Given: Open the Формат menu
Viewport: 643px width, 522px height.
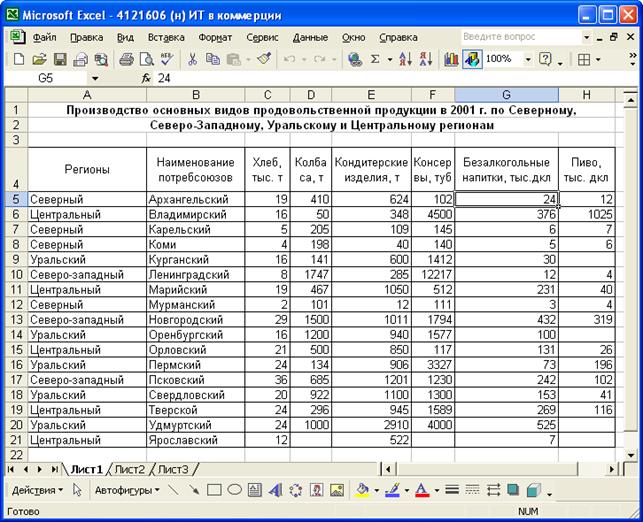Looking at the screenshot, I should 215,37.
